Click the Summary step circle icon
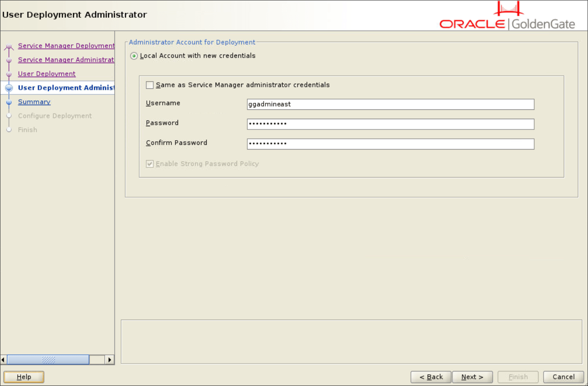This screenshot has height=386, width=588. [x=9, y=102]
